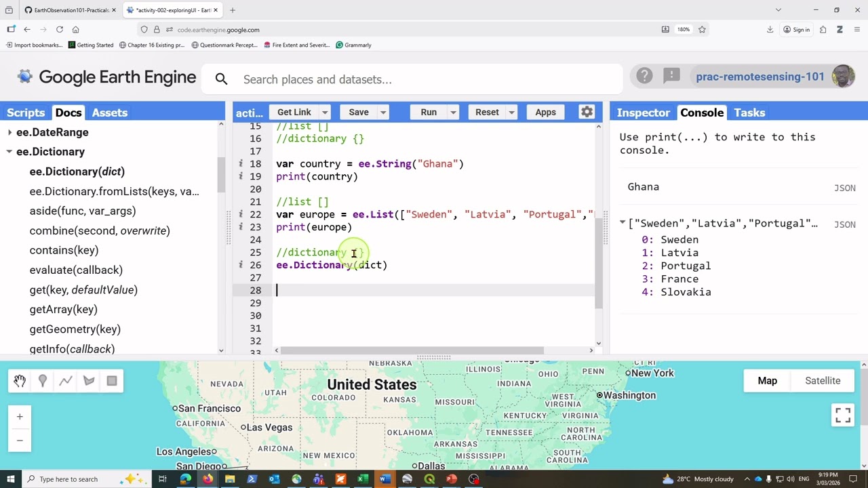
Task: Open the code editor settings gear
Action: tap(587, 112)
